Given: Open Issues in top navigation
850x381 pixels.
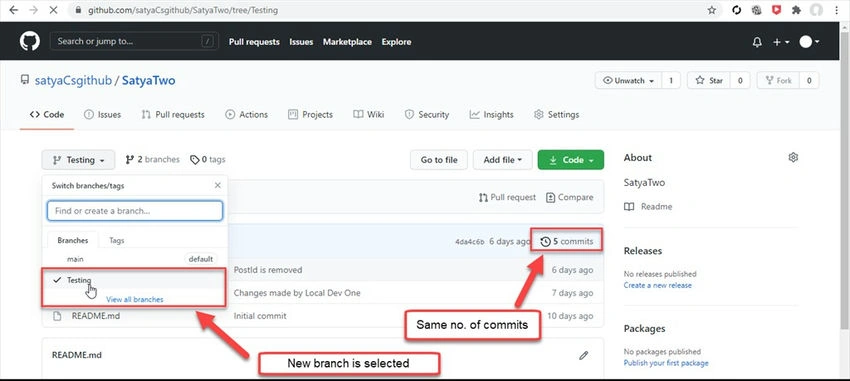Looking at the screenshot, I should [301, 42].
